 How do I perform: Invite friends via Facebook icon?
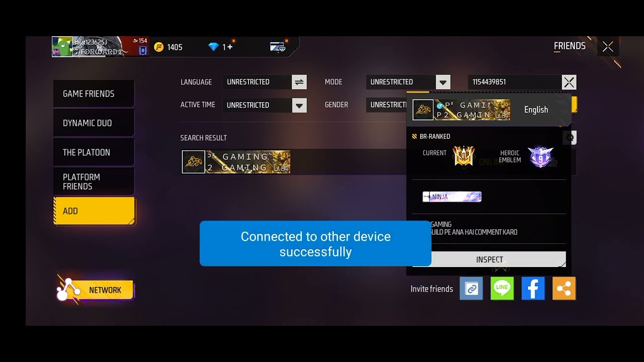[x=533, y=289]
